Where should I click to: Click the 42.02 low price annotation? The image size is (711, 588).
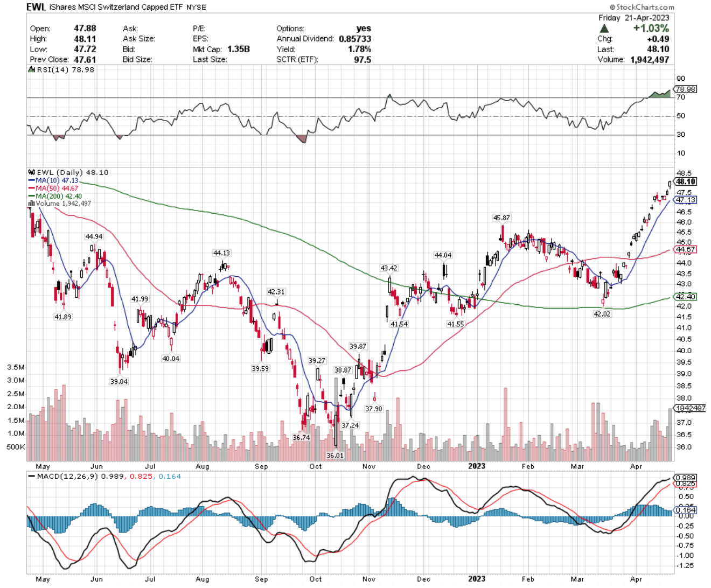[602, 313]
